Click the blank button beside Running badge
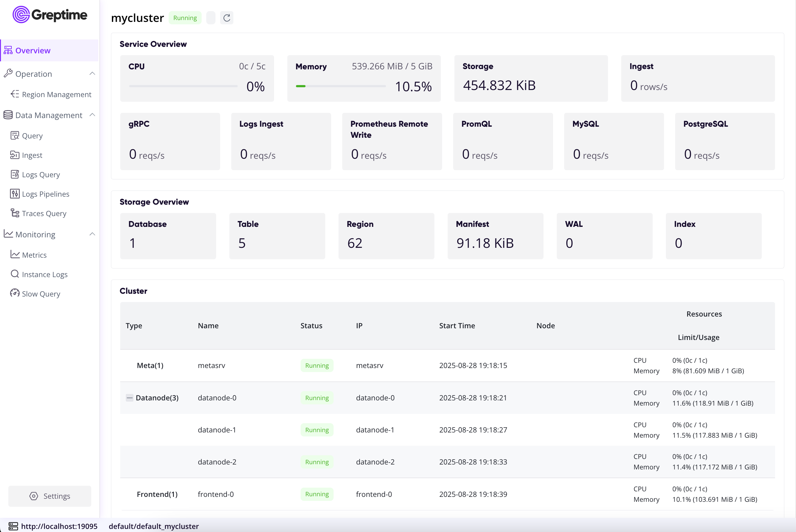Screen dimensions: 796x532 [211, 18]
